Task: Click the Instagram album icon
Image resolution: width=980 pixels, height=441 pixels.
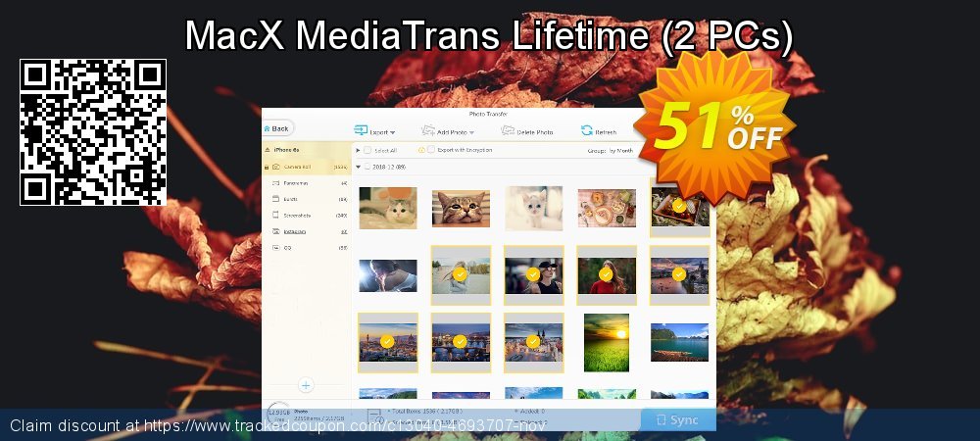Action: click(x=276, y=231)
